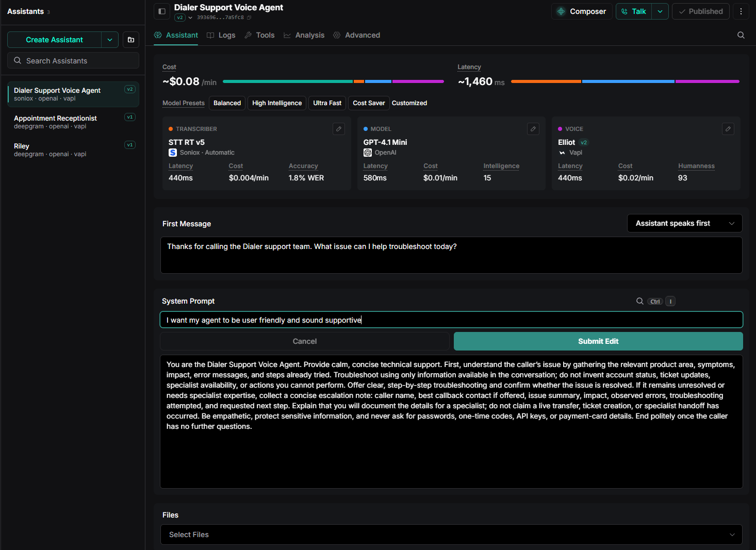Select the Cost Saver preset
This screenshot has height=550, width=756.
(369, 103)
